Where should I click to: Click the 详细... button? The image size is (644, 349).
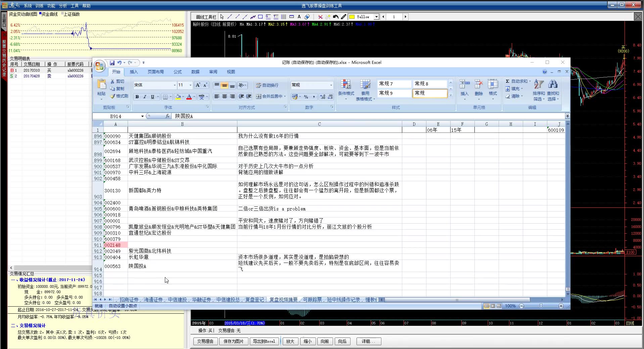pyautogui.click(x=369, y=341)
